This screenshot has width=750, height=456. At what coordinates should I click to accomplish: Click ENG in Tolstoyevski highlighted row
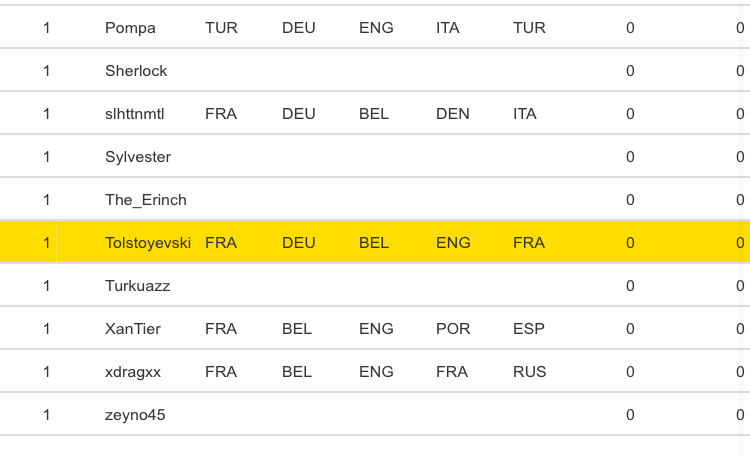click(x=453, y=242)
